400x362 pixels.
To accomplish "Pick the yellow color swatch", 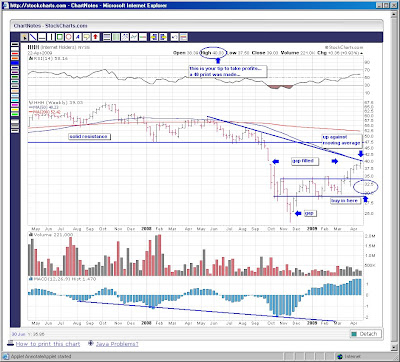I will point(15,109).
